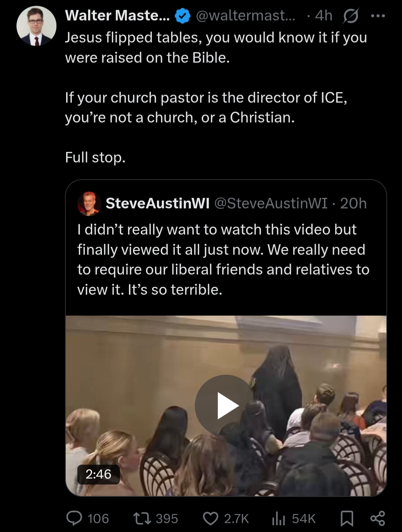Open Walter's profile picture
The image size is (402, 532).
point(36,26)
